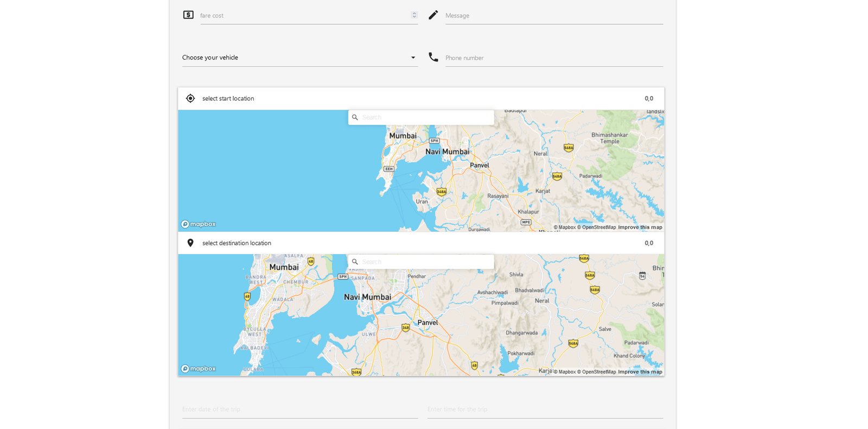This screenshot has height=429, width=868.
Task: Focus the Message input field
Action: point(553,16)
